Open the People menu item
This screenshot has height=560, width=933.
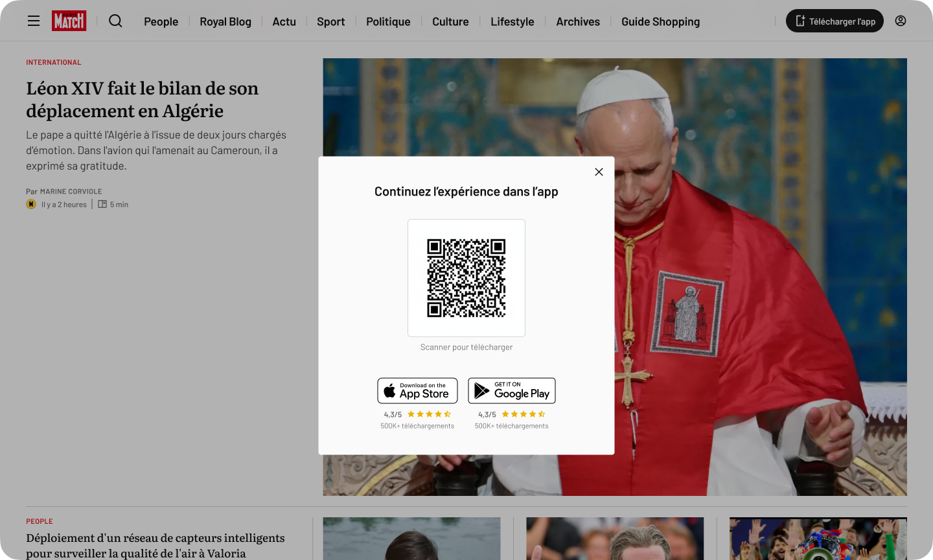coord(161,21)
